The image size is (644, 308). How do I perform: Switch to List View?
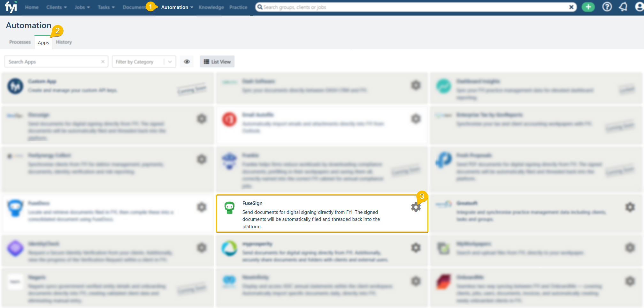(x=217, y=62)
